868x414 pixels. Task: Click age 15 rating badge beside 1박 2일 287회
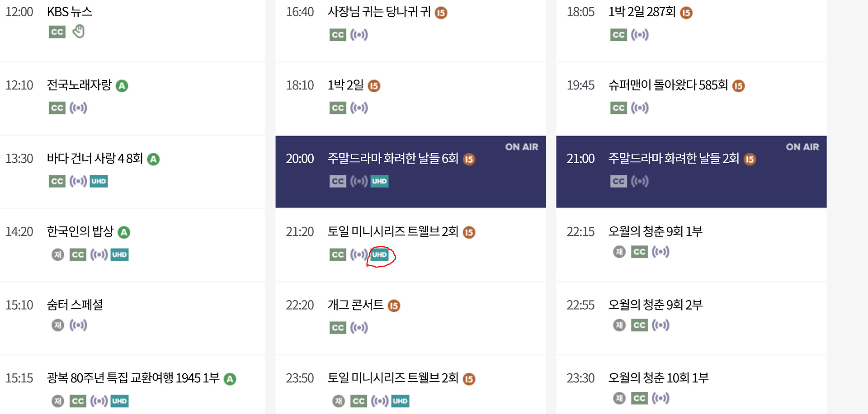point(686,13)
